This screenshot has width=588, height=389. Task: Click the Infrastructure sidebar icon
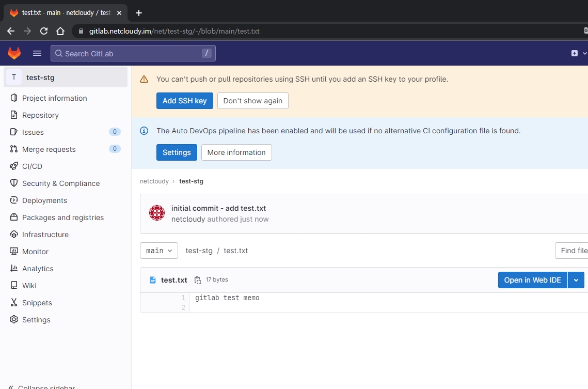tap(14, 235)
